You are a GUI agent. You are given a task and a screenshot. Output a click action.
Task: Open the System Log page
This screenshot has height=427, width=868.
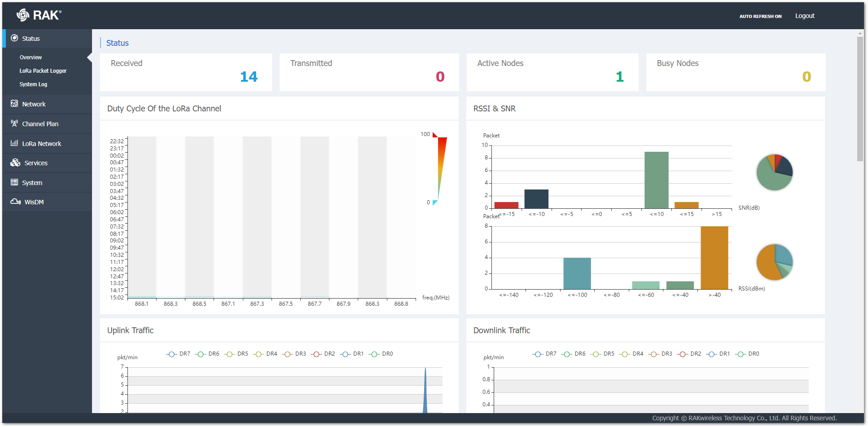33,84
